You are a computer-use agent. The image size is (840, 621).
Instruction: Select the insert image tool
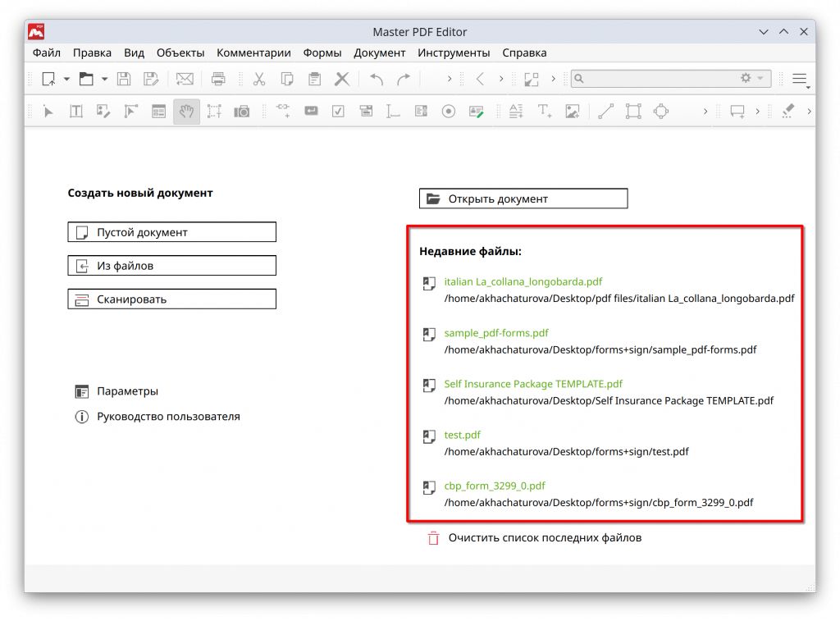(x=573, y=112)
